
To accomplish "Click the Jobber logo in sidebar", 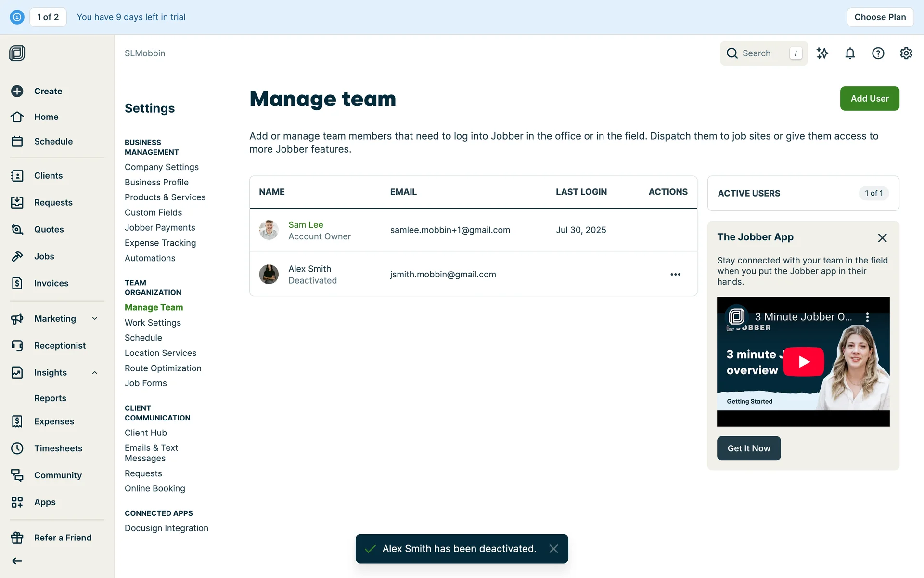I will tap(17, 53).
